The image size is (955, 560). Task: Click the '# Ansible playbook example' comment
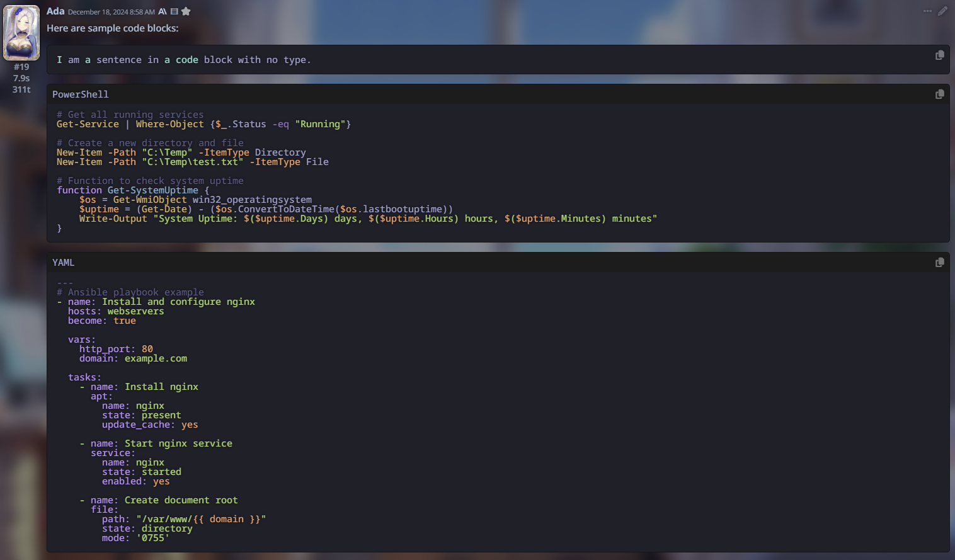(130, 292)
